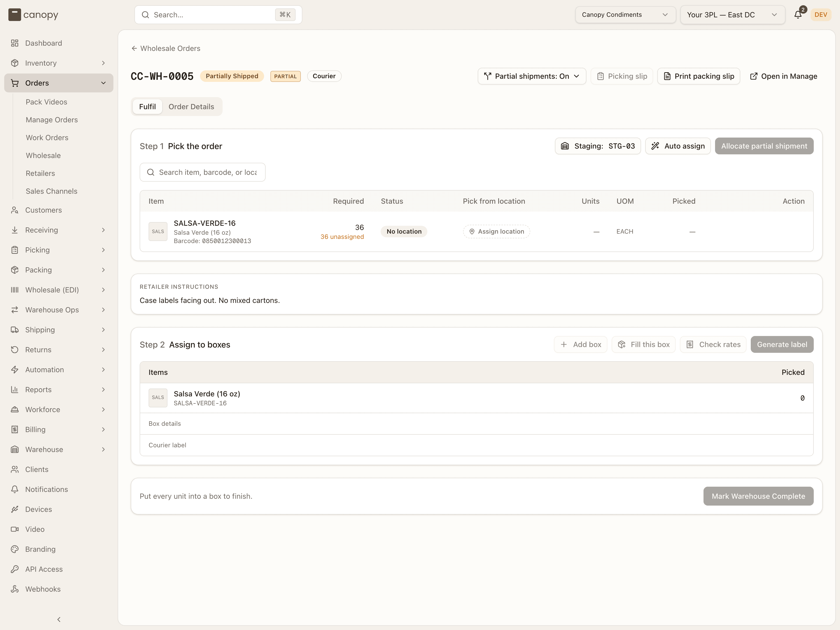Click the API Access key icon
The height and width of the screenshot is (630, 840).
tap(15, 569)
